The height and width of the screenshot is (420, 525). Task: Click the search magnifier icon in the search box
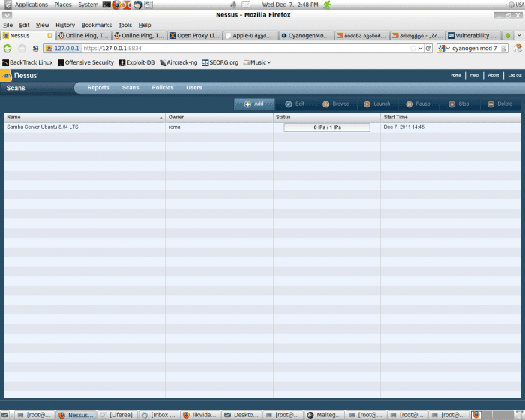(503, 49)
